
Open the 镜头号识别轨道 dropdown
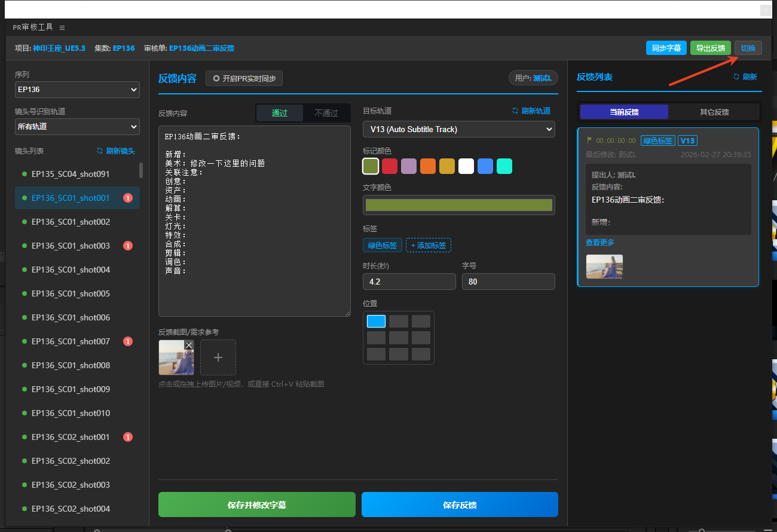click(77, 127)
